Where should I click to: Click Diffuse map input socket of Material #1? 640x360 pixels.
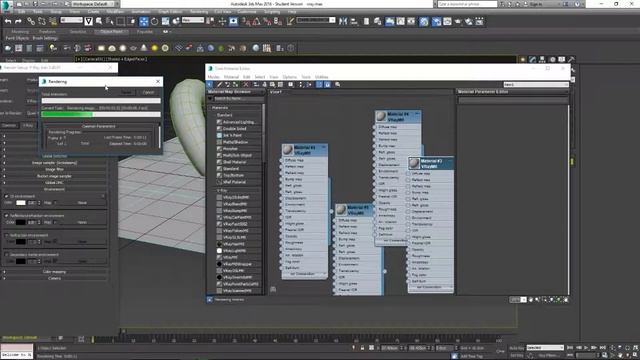(x=281, y=160)
